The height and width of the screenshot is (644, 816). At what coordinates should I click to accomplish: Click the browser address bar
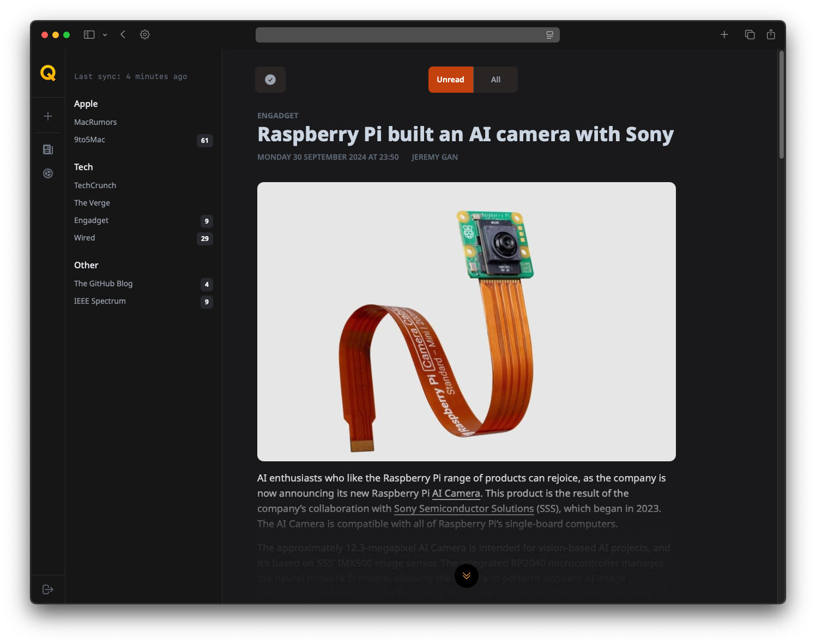point(408,35)
